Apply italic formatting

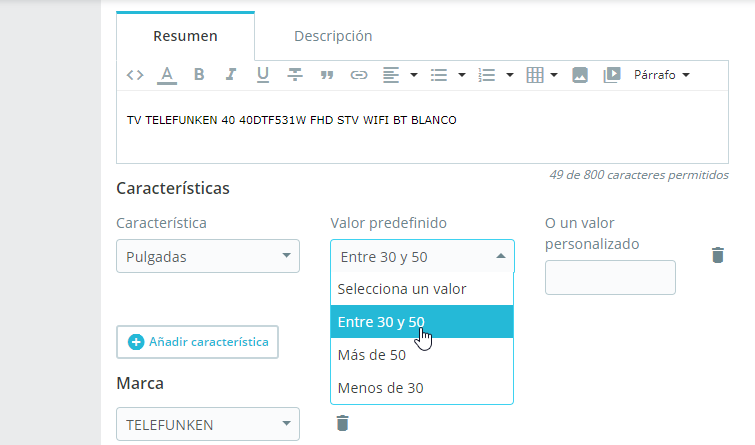click(231, 75)
